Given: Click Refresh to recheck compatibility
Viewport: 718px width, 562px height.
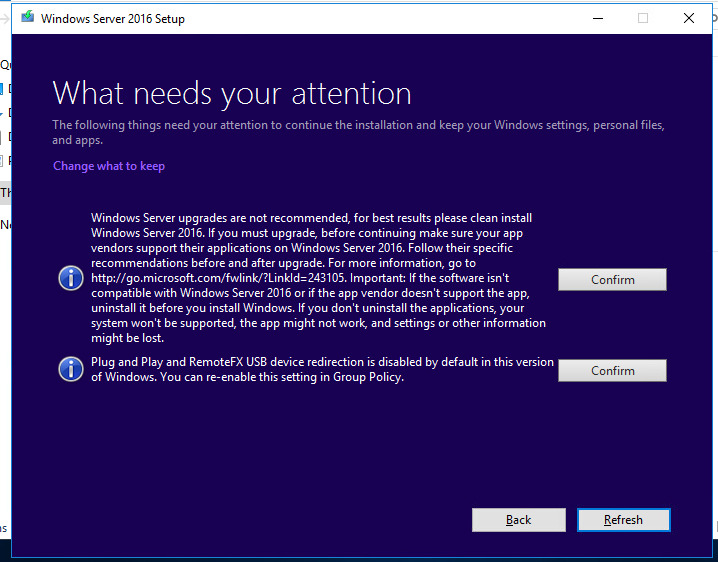Looking at the screenshot, I should [x=623, y=520].
